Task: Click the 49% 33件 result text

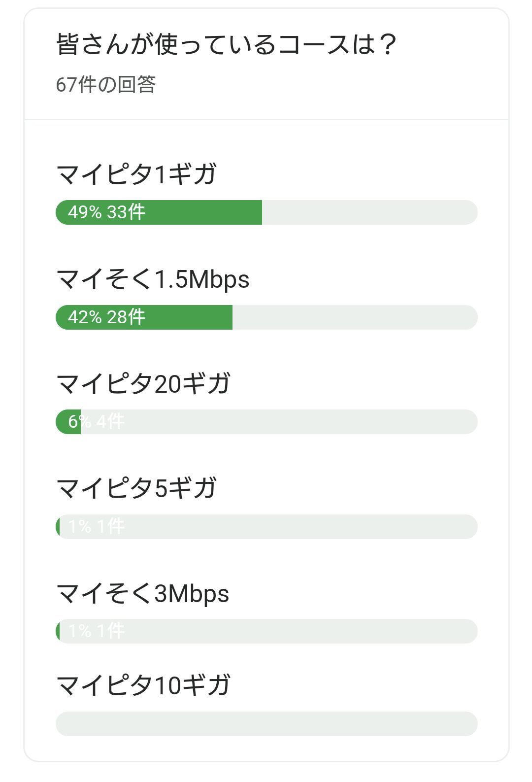Action: coord(106,212)
